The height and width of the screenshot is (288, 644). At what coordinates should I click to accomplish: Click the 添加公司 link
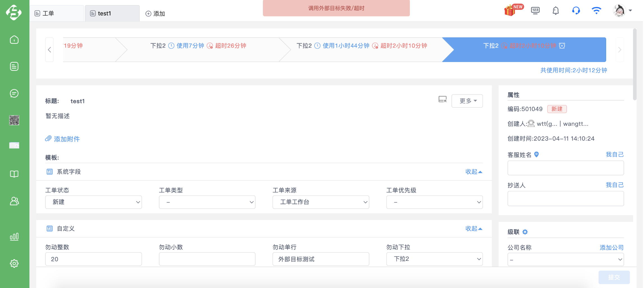click(x=611, y=248)
